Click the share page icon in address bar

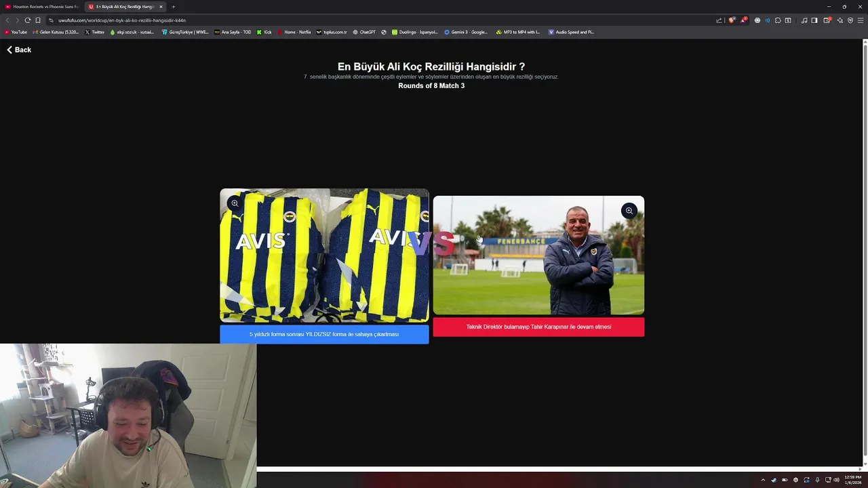tap(719, 20)
